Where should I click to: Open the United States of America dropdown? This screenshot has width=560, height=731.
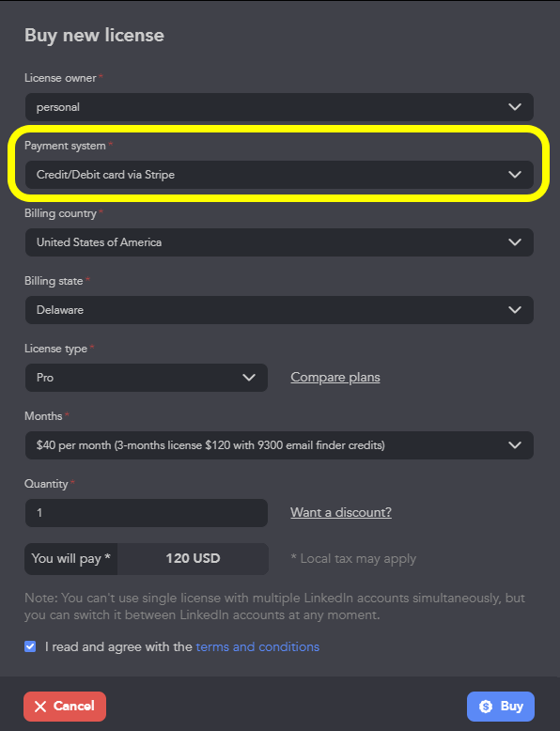tap(279, 242)
